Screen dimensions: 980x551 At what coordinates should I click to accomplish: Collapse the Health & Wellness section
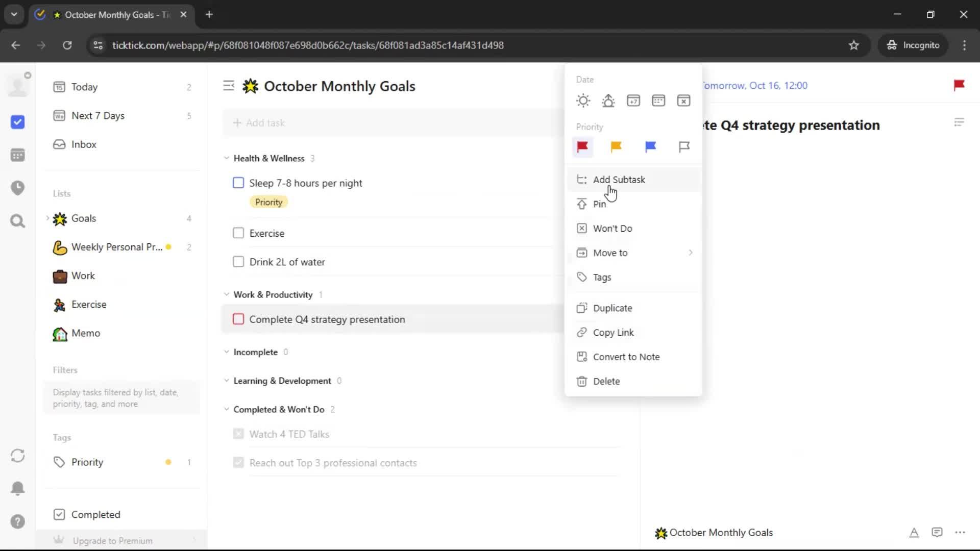227,158
